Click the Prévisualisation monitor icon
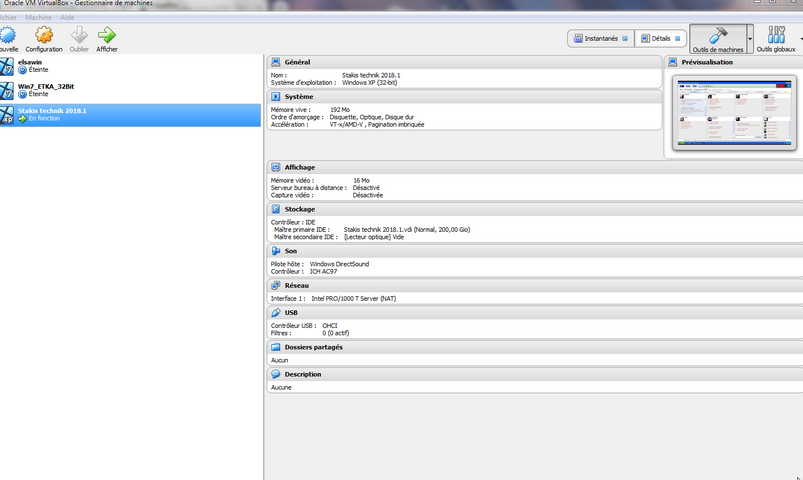803x480 pixels. pos(672,62)
